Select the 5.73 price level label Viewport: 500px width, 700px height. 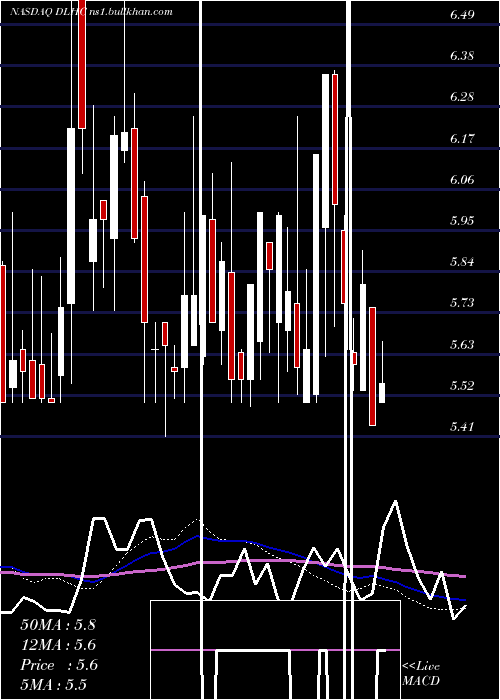pos(462,303)
